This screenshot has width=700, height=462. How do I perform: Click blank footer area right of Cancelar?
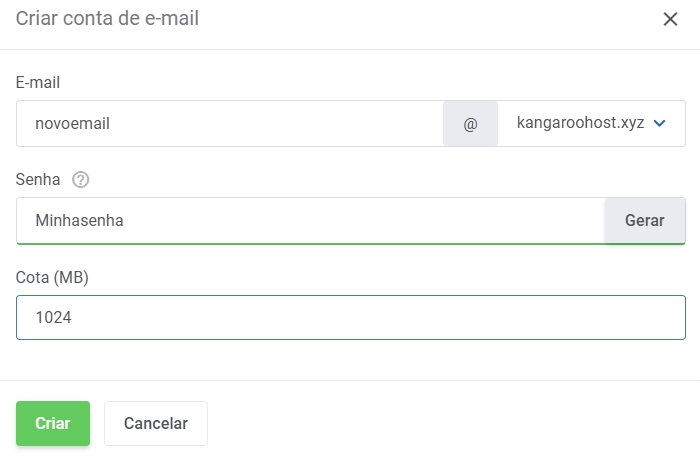pos(450,423)
